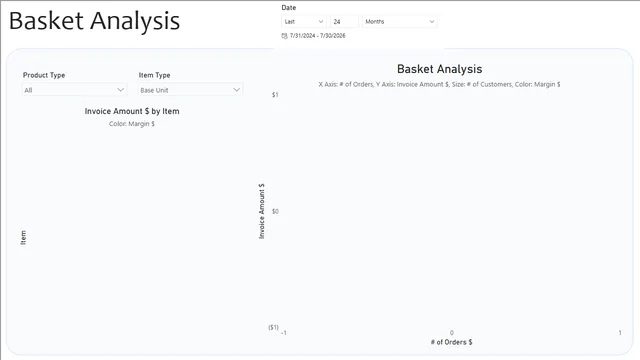Open the Months unit dropdown in the Date slicer
This screenshot has width=640, height=360.
coord(400,22)
